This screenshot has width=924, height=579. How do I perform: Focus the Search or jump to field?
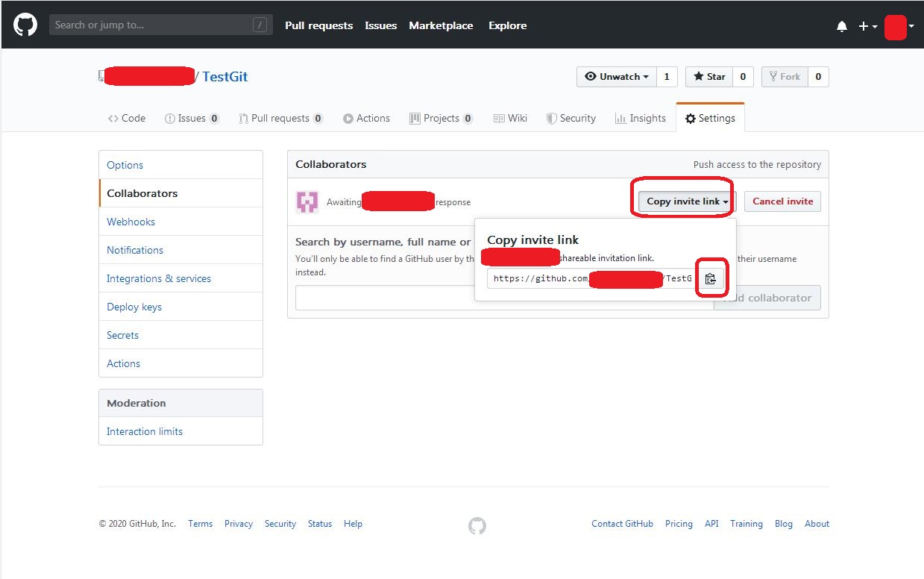pos(160,25)
